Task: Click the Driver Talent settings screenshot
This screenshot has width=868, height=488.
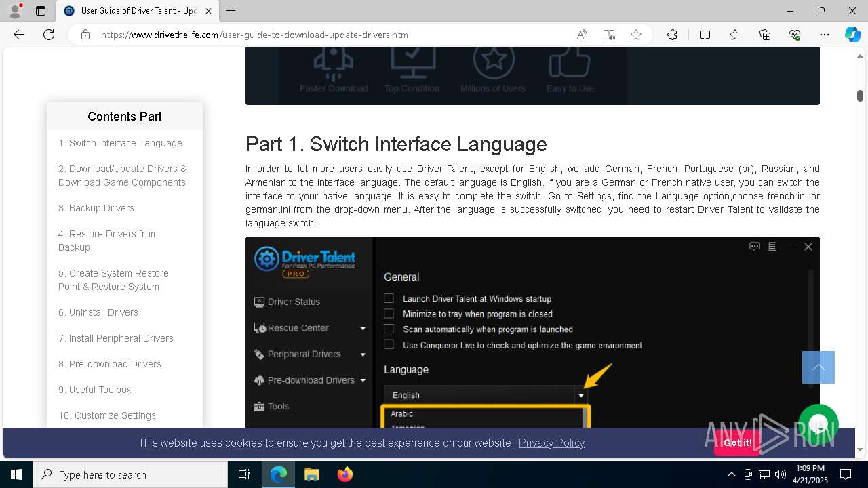Action: (x=532, y=332)
